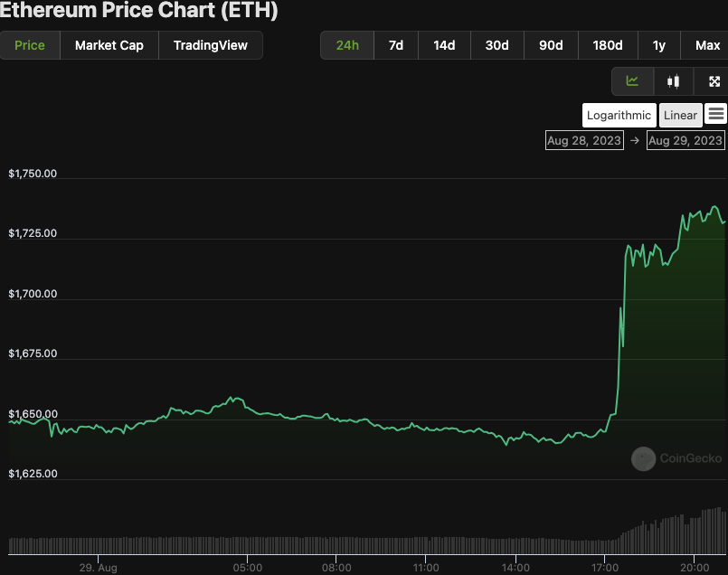This screenshot has height=575, width=728.
Task: View the 7d price chart
Action: (395, 45)
